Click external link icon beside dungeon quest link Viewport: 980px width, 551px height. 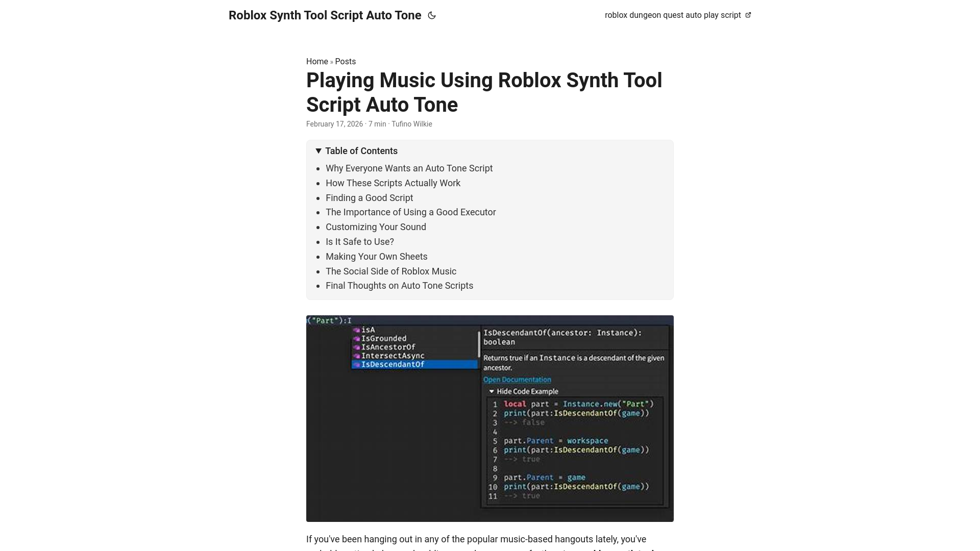[x=748, y=15]
